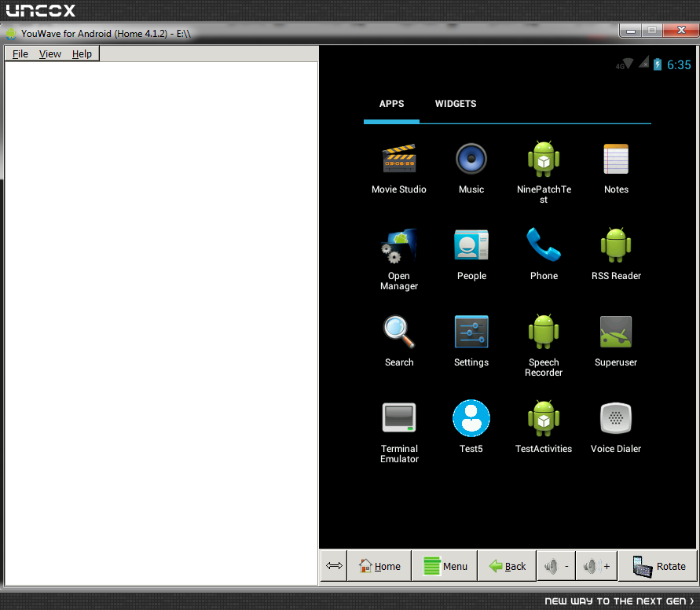
Task: Launch the Phone app
Action: [x=544, y=255]
